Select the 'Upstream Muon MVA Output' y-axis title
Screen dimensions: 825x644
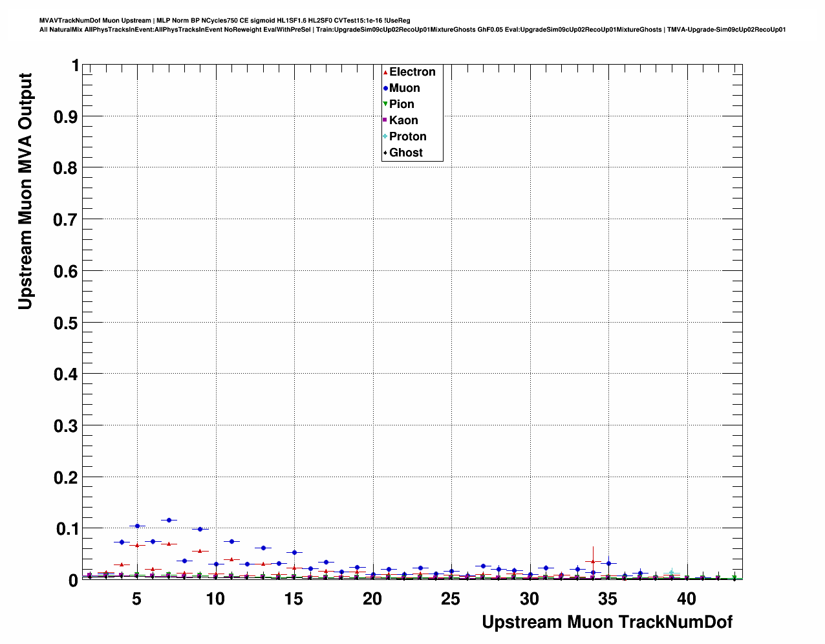pos(25,191)
